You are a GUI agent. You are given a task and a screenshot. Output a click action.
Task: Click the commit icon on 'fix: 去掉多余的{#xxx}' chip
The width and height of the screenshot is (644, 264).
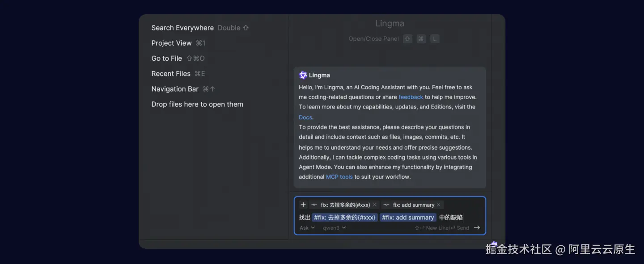314,205
